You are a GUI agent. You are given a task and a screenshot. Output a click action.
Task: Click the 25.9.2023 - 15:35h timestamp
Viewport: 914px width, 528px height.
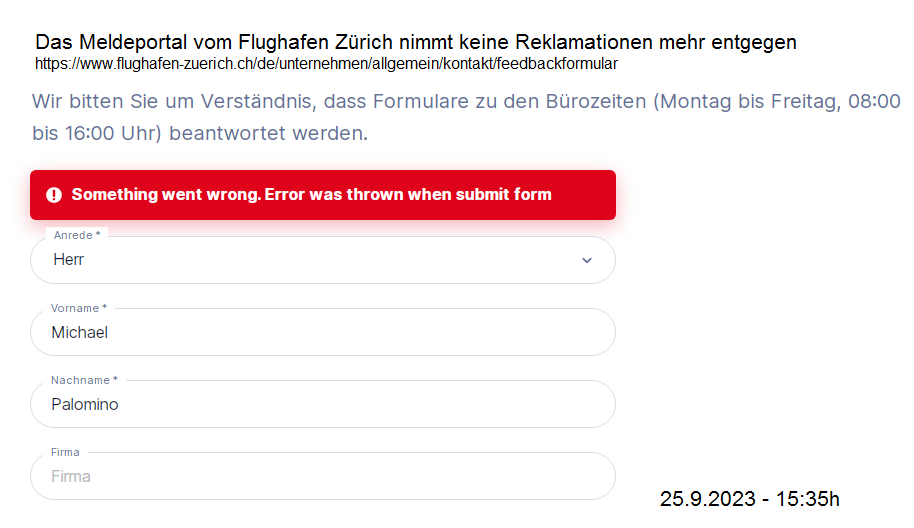click(x=749, y=498)
